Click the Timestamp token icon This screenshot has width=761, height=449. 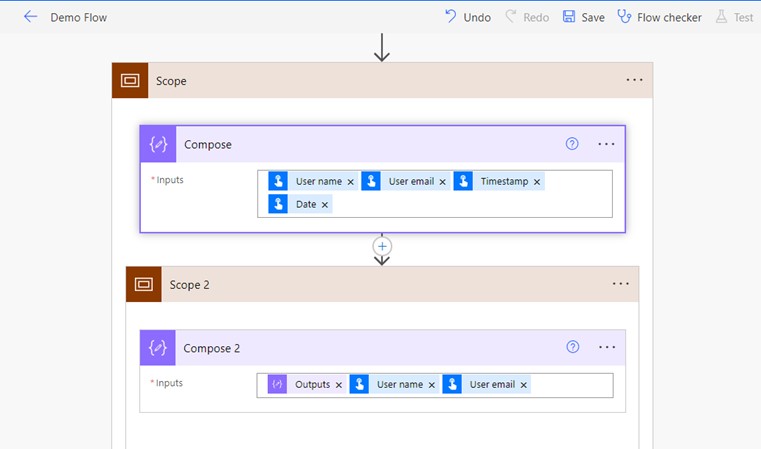coord(463,181)
